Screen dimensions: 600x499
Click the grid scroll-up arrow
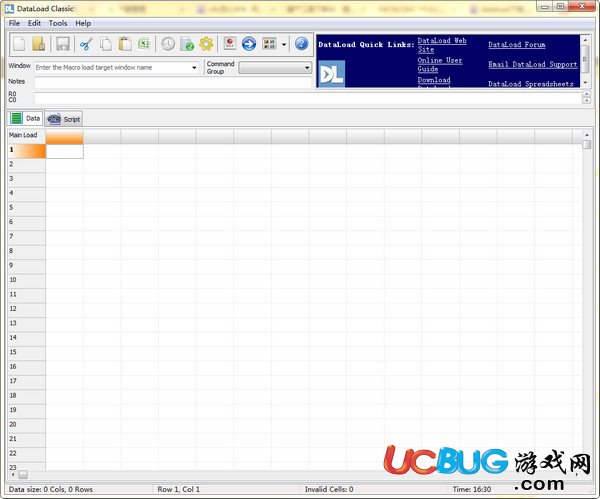(586, 135)
